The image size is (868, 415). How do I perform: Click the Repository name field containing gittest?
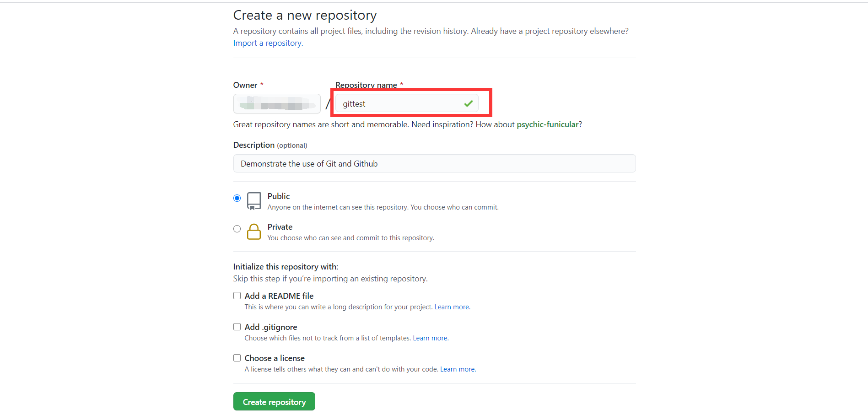(x=407, y=103)
